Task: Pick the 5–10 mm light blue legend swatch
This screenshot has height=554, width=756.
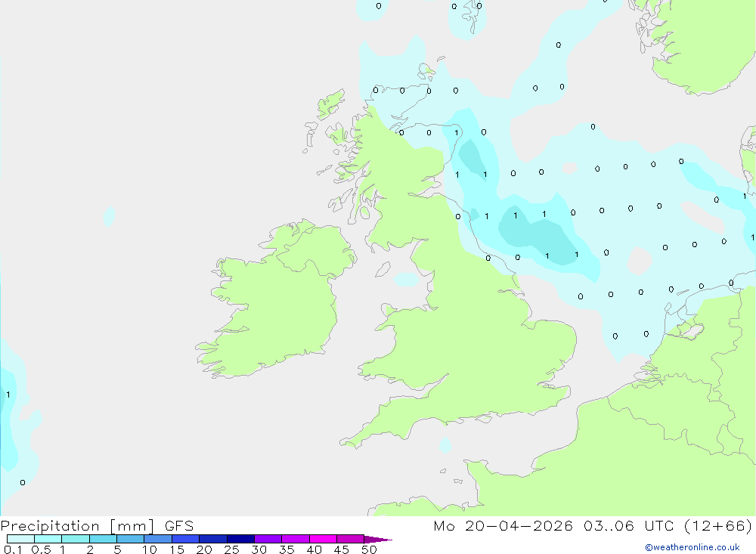Action: coord(131,539)
